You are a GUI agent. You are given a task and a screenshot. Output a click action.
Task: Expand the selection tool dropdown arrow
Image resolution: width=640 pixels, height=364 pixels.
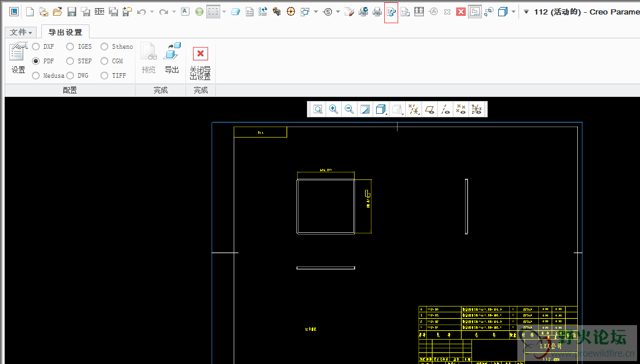224,12
